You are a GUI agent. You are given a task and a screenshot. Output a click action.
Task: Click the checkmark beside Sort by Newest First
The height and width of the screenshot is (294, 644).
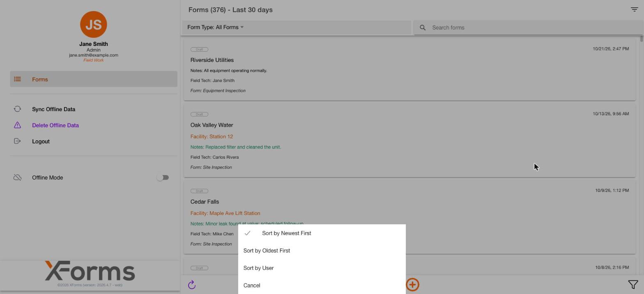[247, 233]
